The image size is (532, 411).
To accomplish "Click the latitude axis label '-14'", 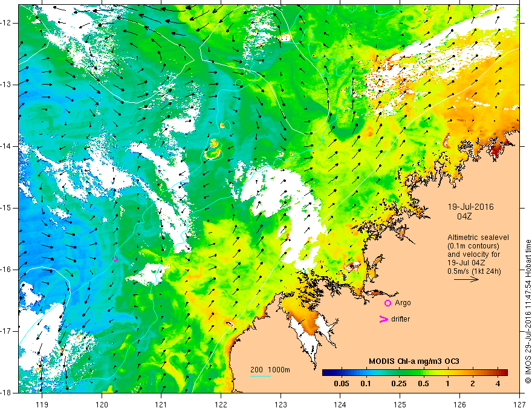I will [x=7, y=146].
